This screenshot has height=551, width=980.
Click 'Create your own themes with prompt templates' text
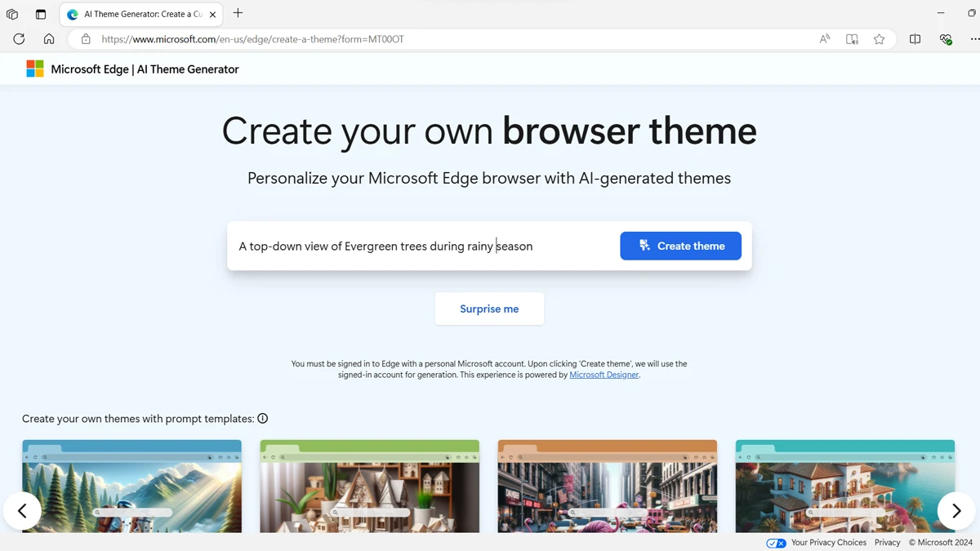(138, 419)
